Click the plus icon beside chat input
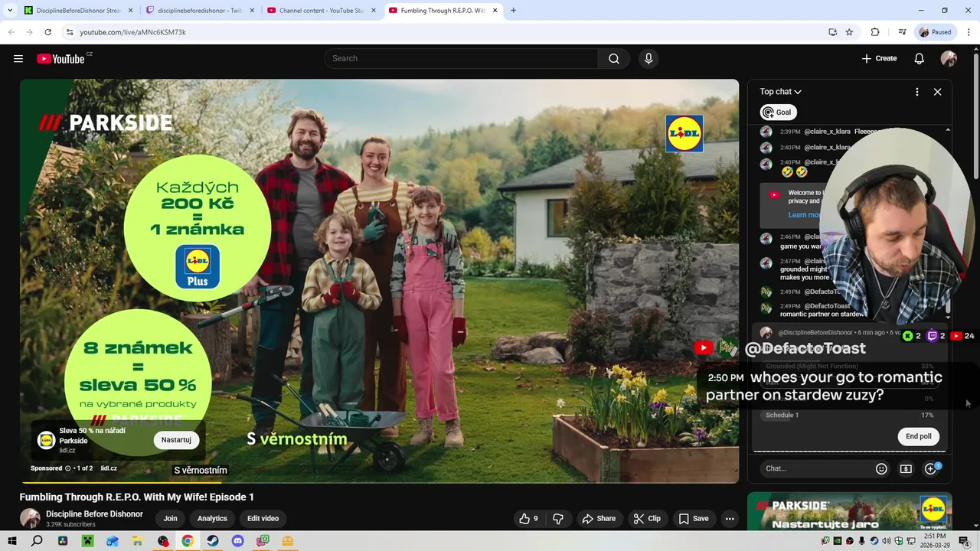 [x=931, y=468]
